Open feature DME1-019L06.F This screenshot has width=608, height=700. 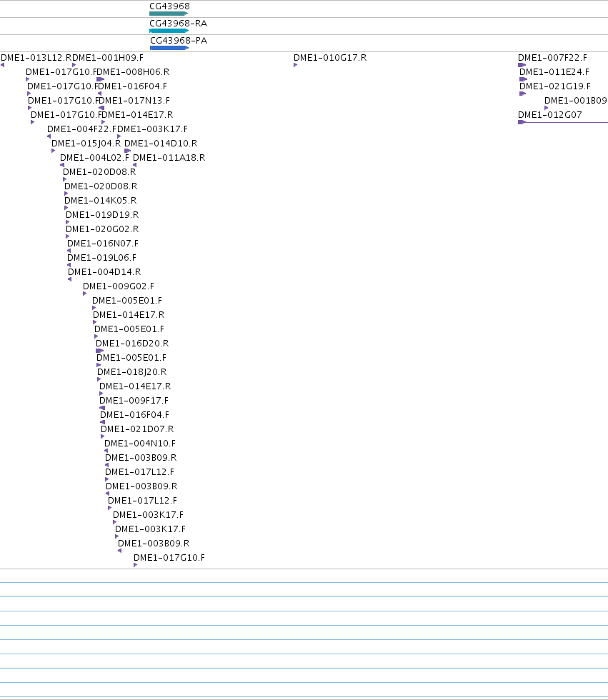pyautogui.click(x=101, y=258)
